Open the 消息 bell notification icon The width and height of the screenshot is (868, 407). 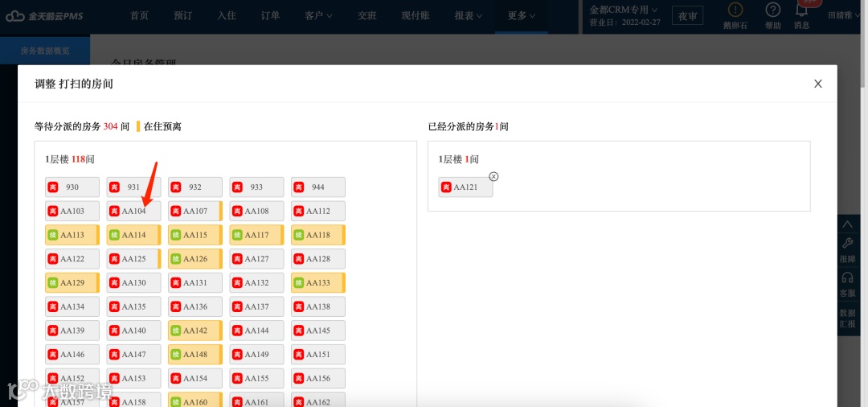coord(801,10)
